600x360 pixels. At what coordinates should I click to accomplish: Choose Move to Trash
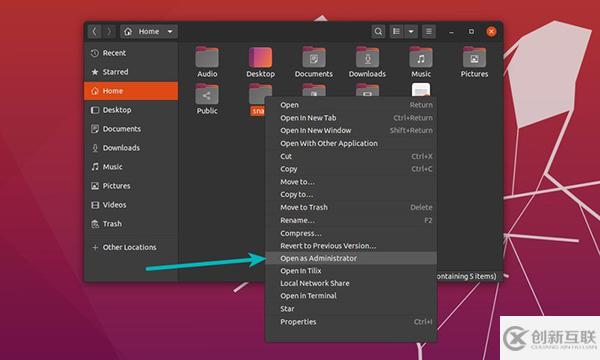pyautogui.click(x=351, y=208)
